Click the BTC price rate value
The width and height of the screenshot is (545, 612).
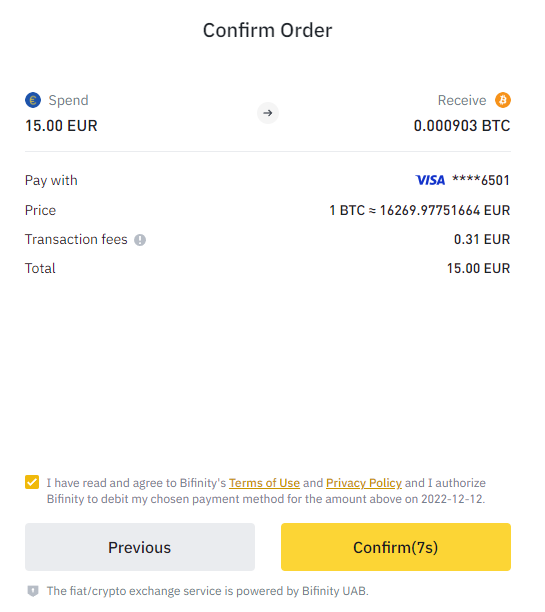coord(420,210)
